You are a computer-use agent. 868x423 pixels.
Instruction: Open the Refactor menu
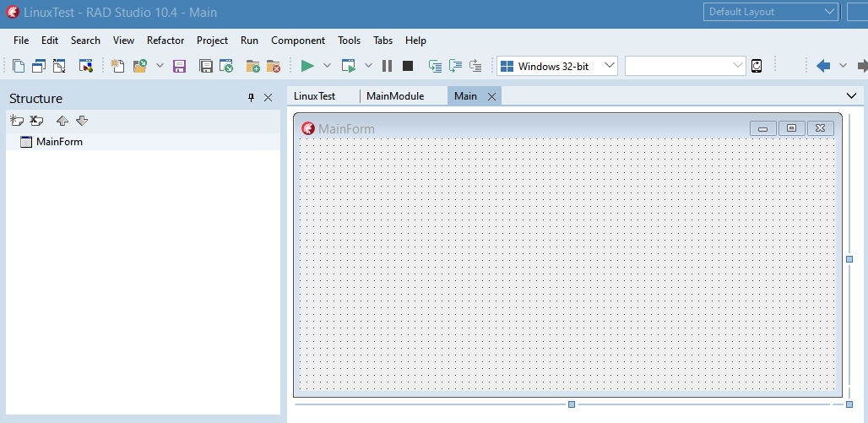[x=165, y=41]
